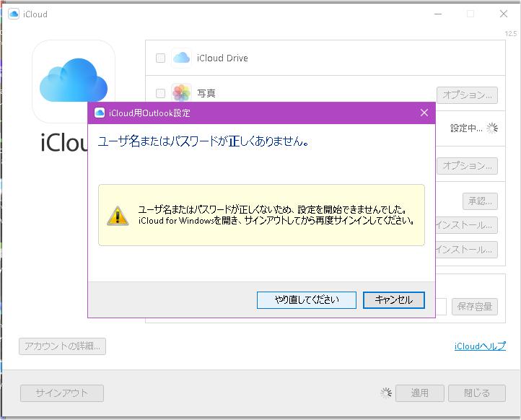Click the spinner next to 設定中
The image size is (521, 420).
click(492, 128)
